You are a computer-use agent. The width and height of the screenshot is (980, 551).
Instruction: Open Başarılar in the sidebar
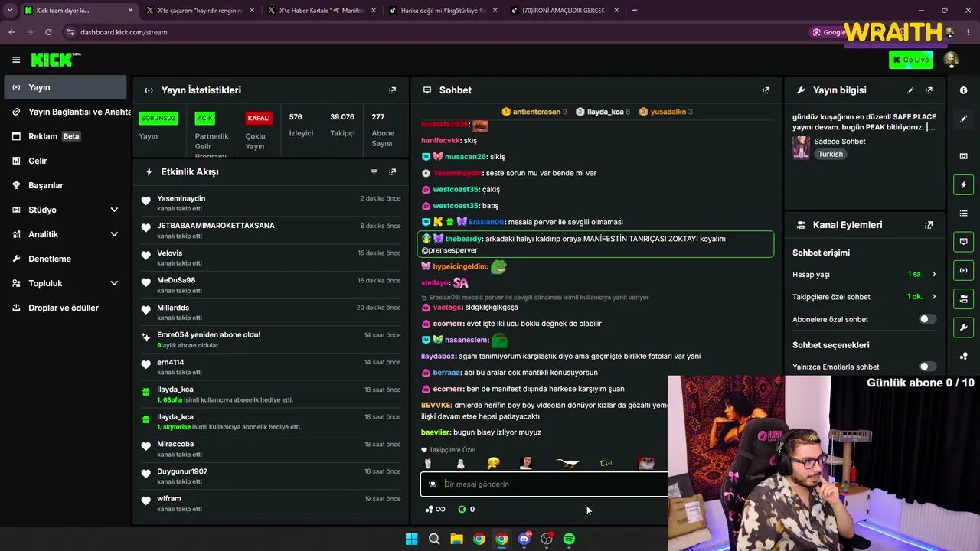pos(65,185)
